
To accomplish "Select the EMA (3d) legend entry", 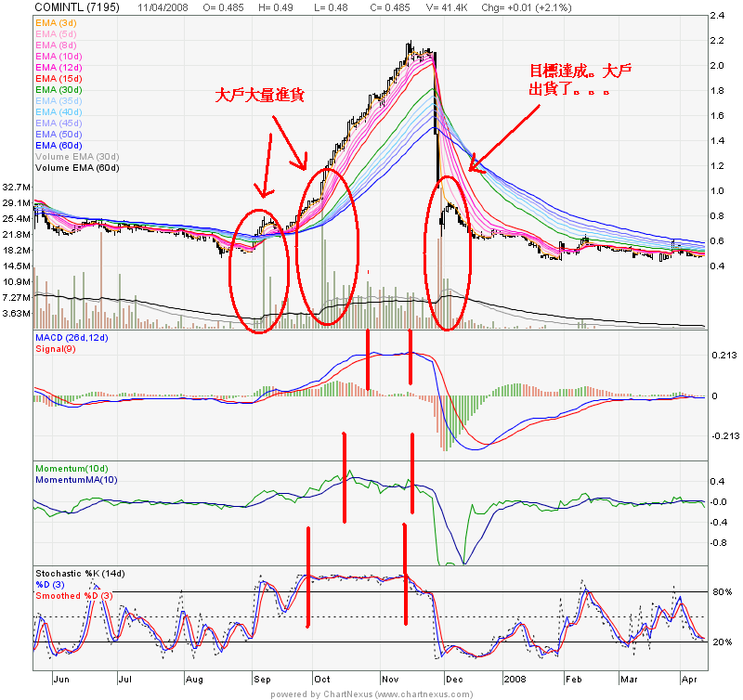I will [55, 21].
